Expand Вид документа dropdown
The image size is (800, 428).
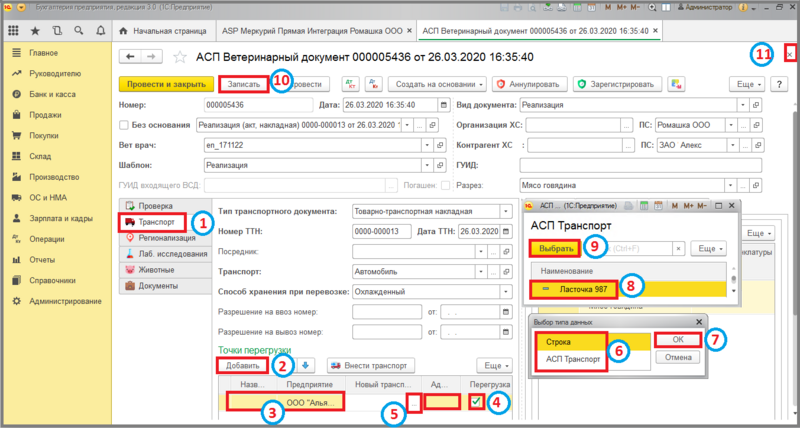point(744,105)
